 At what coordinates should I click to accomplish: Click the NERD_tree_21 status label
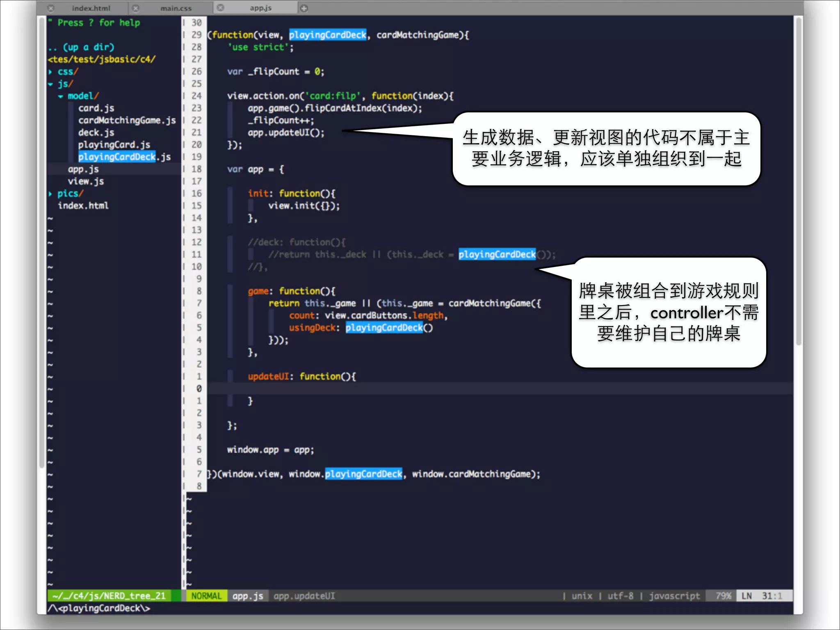pyautogui.click(x=109, y=596)
